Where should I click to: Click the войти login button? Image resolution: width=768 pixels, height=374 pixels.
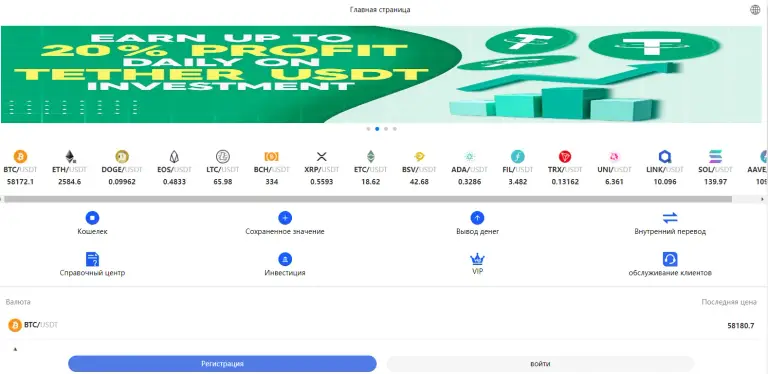(540, 364)
